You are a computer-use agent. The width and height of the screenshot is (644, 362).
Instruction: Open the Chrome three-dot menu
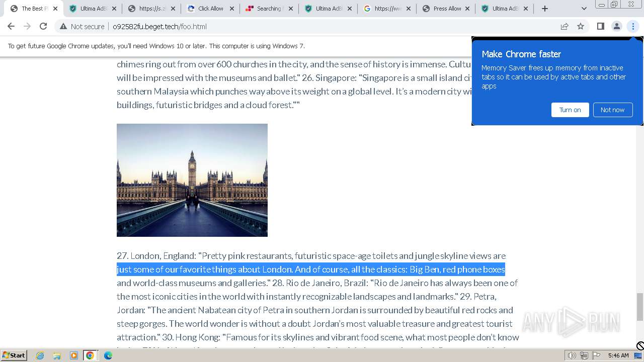pyautogui.click(x=633, y=27)
